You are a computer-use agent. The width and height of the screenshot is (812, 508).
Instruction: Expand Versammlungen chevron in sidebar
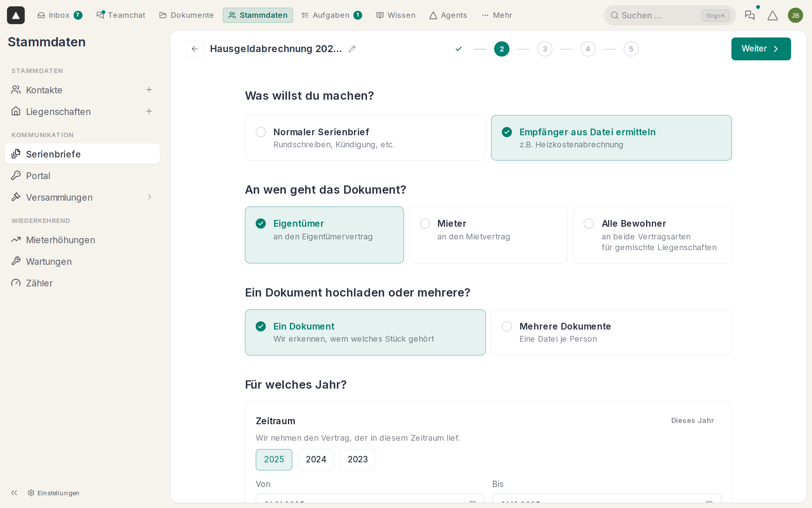[x=150, y=197]
